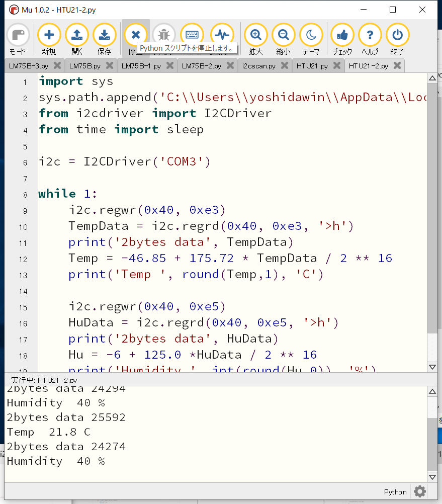The image size is (442, 504).
Task: Click output line "2bytes data 25592"
Action: pos(66,417)
